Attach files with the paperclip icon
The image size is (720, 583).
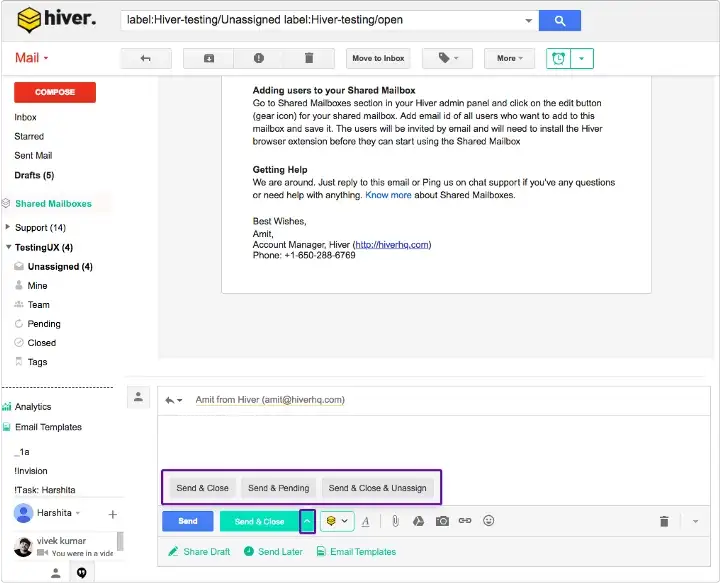pyautogui.click(x=395, y=521)
